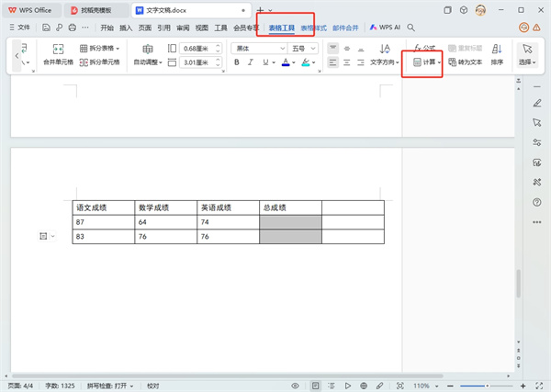Switch to the Insert (插入) tab
The width and height of the screenshot is (551, 392).
(126, 28)
